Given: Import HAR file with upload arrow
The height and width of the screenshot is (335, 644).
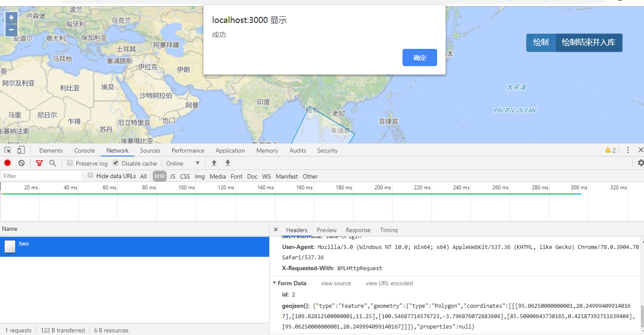Looking at the screenshot, I should click(214, 163).
